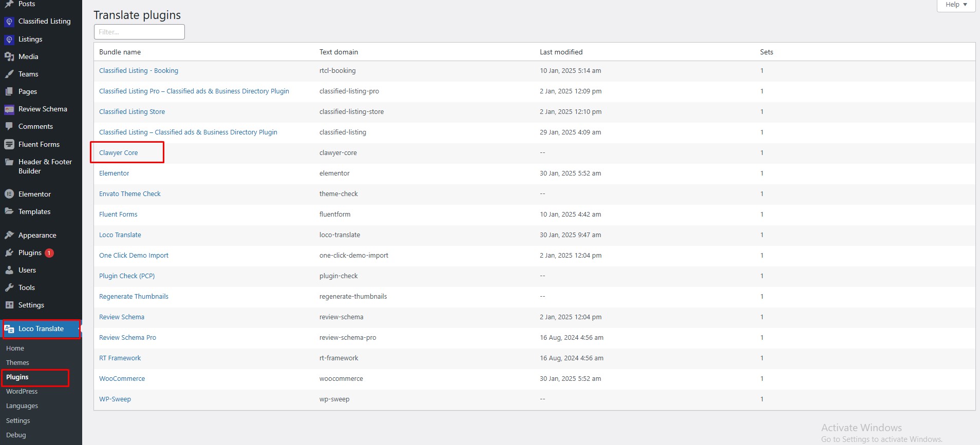Open the Fluent Forms bundle link in table
The width and height of the screenshot is (980, 445).
tap(118, 215)
